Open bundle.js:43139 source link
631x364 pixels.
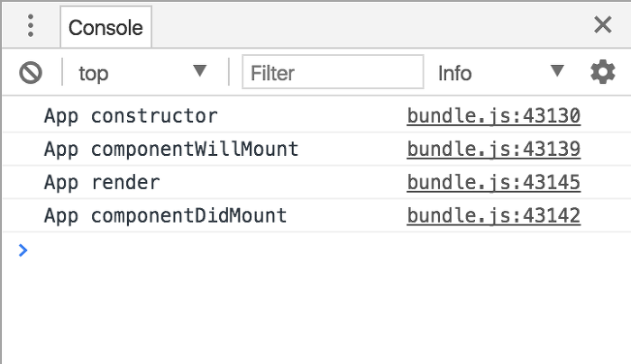[x=493, y=150]
